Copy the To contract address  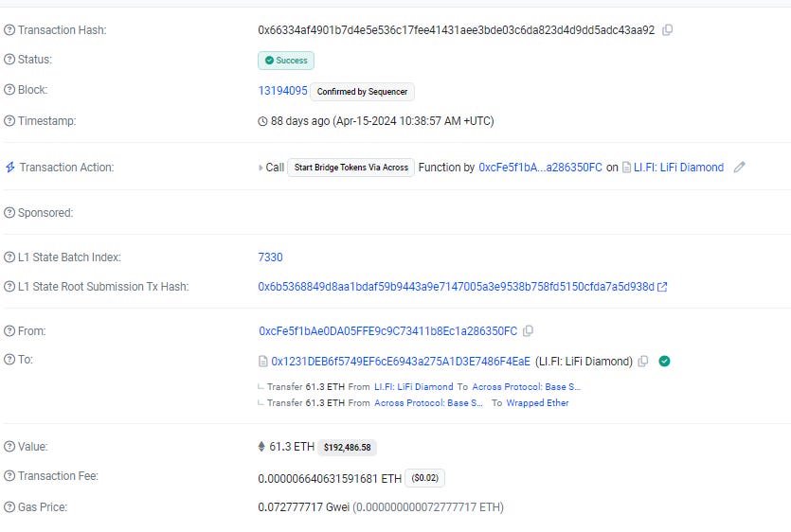(x=643, y=361)
